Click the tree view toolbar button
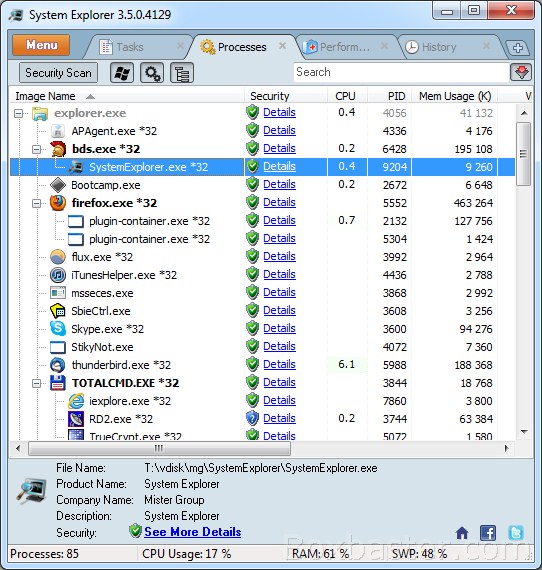 (x=182, y=73)
